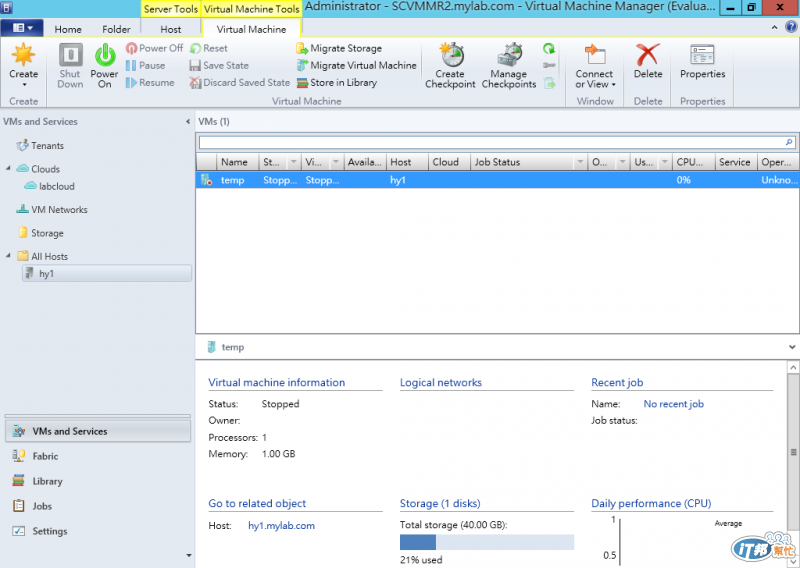Switch to the Folder ribbon tab

click(x=116, y=29)
